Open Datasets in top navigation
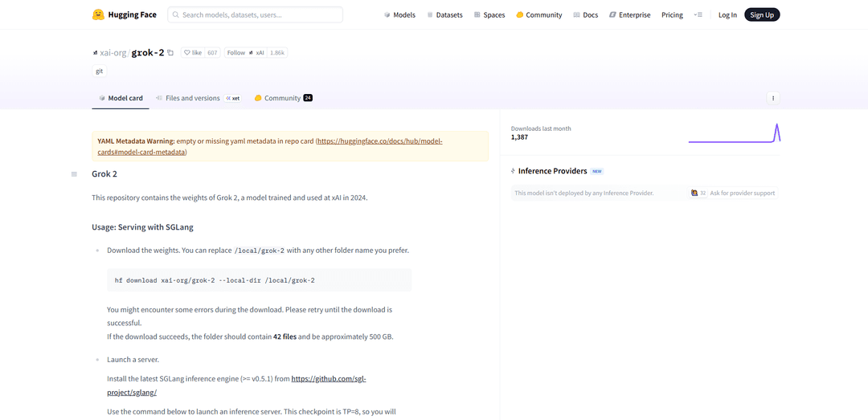 click(444, 15)
